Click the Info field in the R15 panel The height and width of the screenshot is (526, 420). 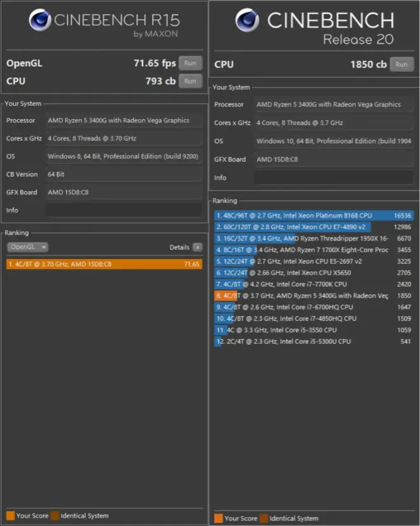(123, 210)
